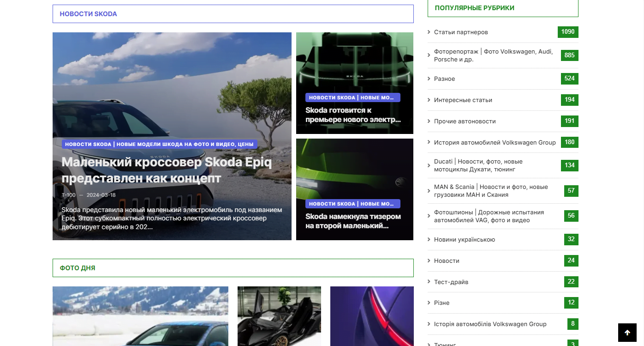644x346 pixels.
Task: Open Ducati Новости, фото category
Action: tap(478, 165)
